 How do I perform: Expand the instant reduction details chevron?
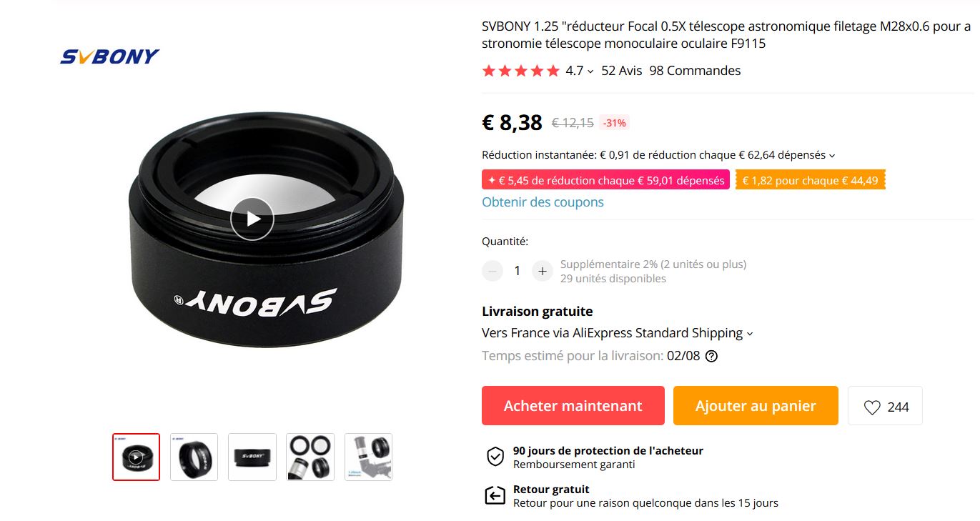pyautogui.click(x=832, y=155)
